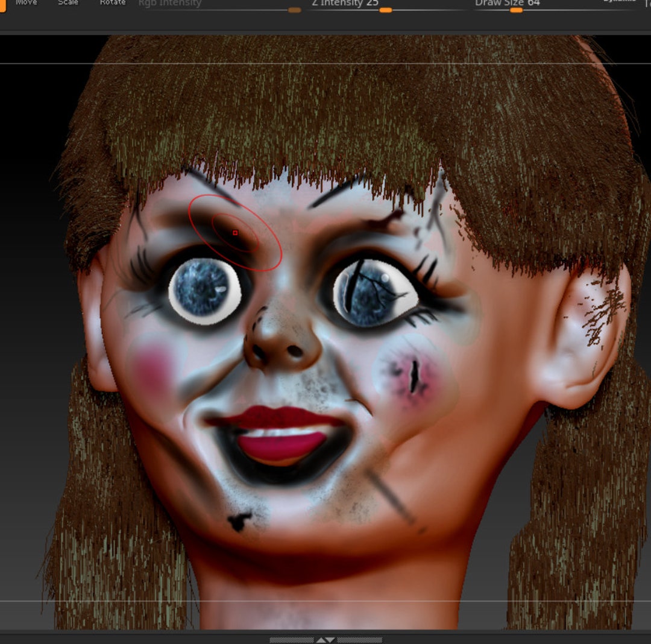The image size is (651, 644).
Task: Click the Z Intensity 25 slider handle
Action: point(386,9)
